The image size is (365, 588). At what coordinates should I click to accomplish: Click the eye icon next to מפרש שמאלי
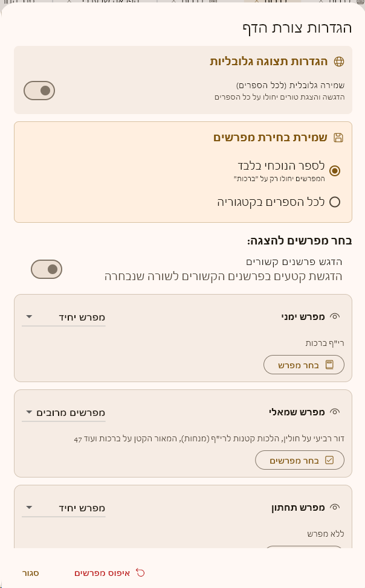(x=335, y=412)
